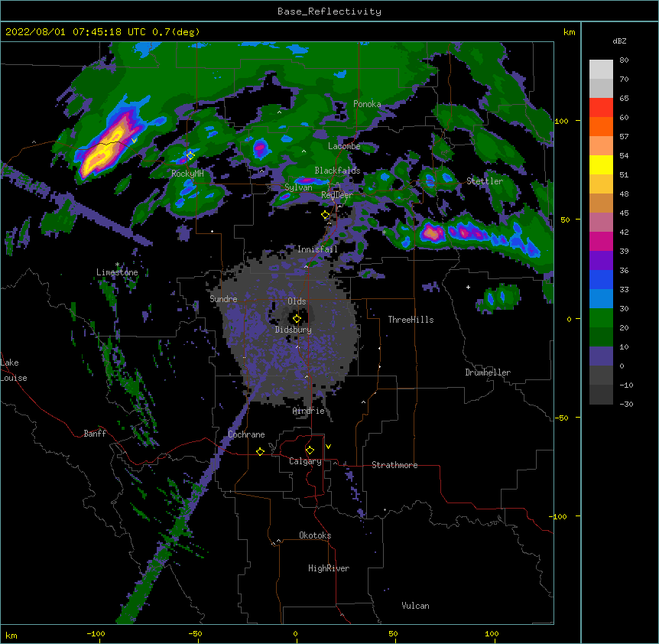This screenshot has width=659, height=644.
Task: Click the -50 tick on the bottom axis
Action: [x=195, y=633]
